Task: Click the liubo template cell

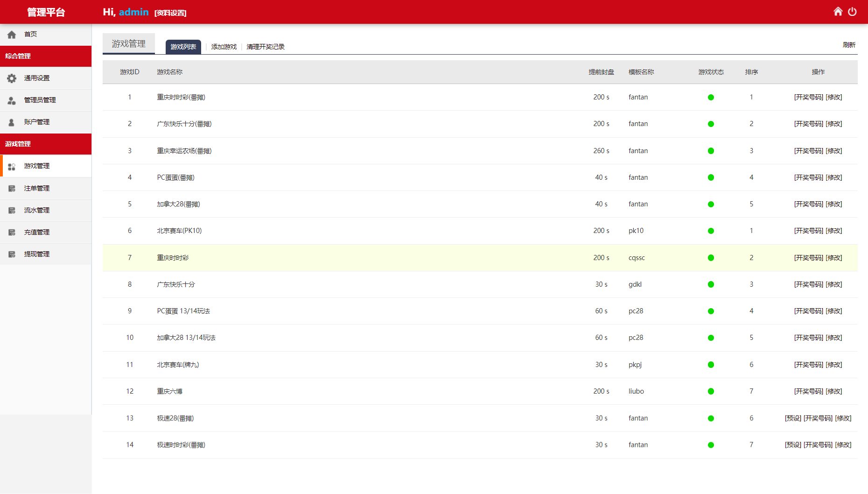Action: pyautogui.click(x=636, y=391)
